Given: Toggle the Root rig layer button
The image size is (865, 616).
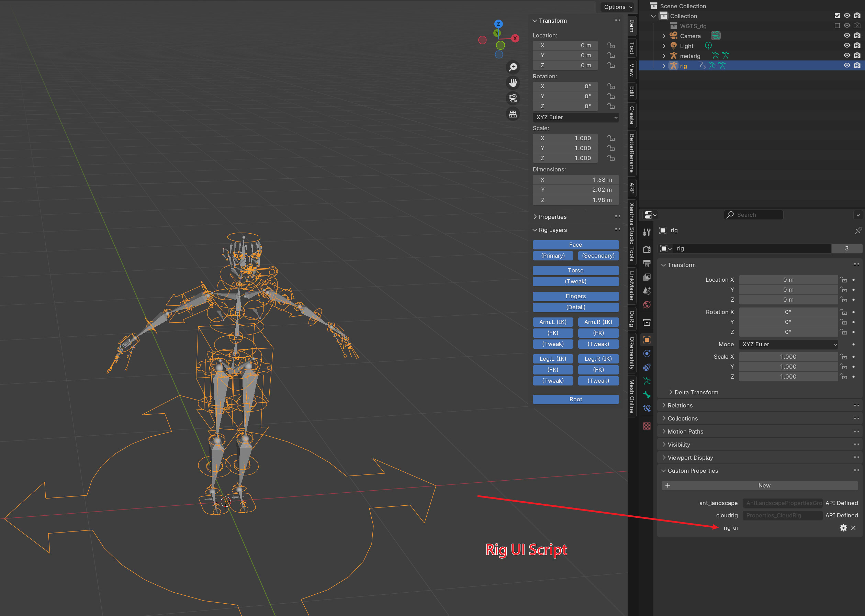Looking at the screenshot, I should click(576, 400).
